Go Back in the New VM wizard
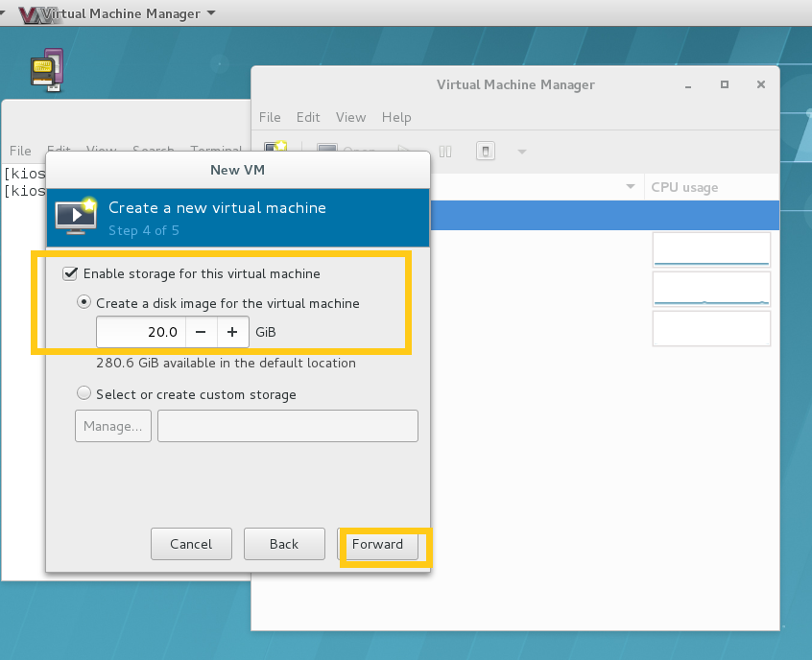The width and height of the screenshot is (812, 660). click(284, 544)
